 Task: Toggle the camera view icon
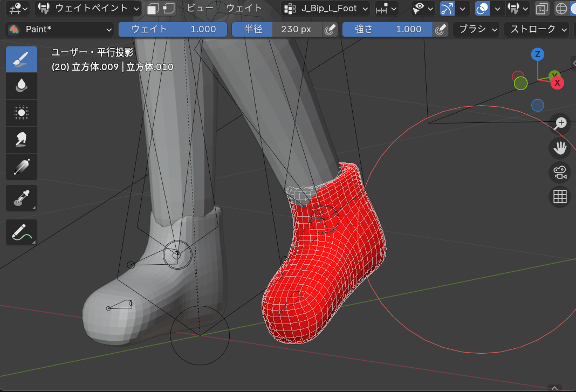point(560,173)
